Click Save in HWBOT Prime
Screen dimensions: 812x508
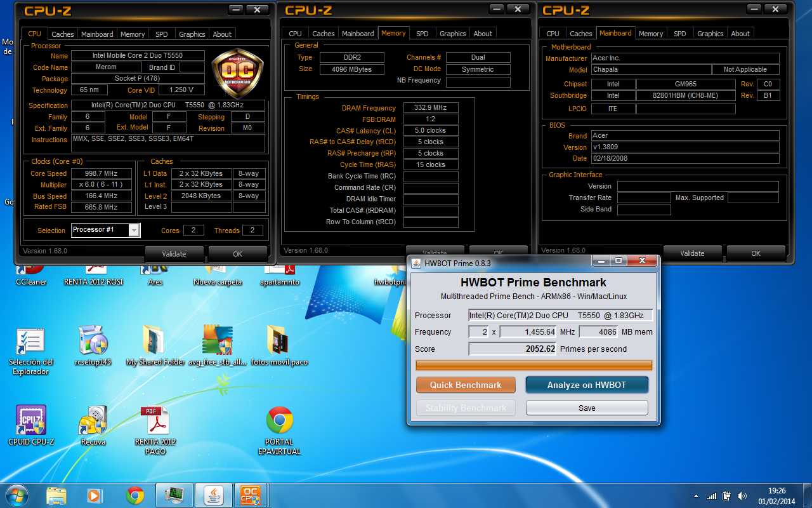[x=587, y=408]
